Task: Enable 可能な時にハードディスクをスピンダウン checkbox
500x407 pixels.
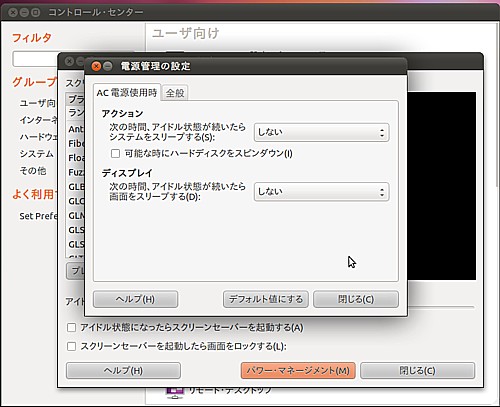Action: (115, 154)
